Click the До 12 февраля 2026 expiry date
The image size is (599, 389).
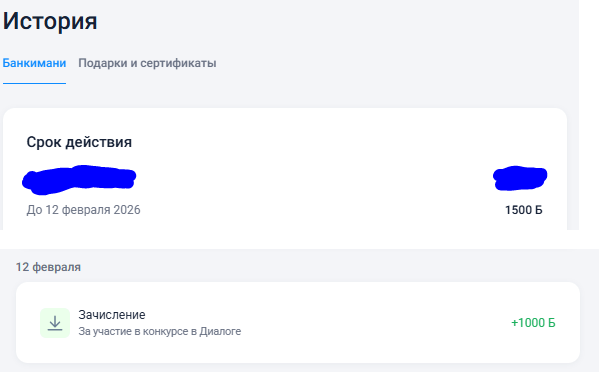(x=83, y=210)
